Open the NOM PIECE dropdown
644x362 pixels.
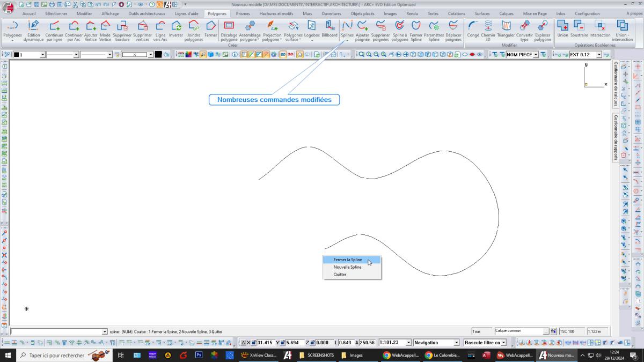[x=536, y=55]
